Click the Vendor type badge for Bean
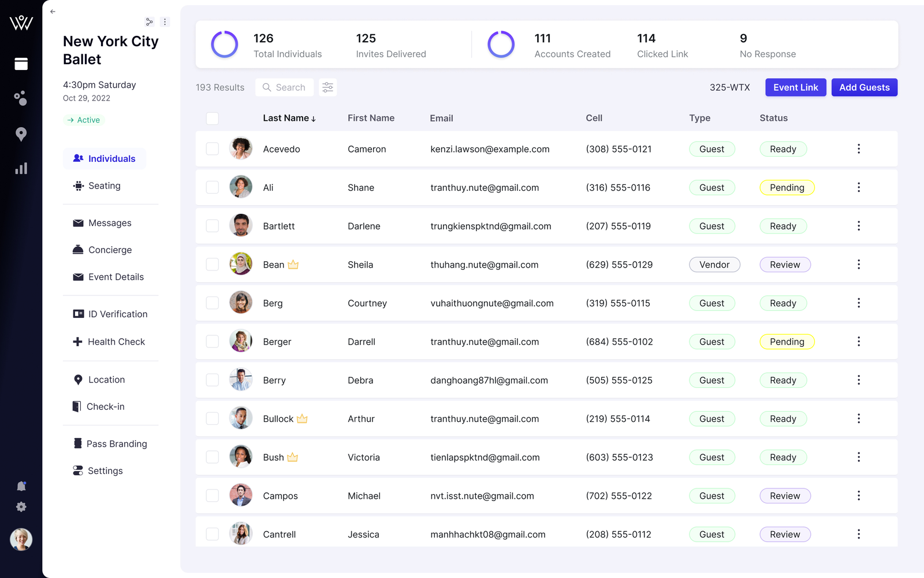 (x=714, y=264)
